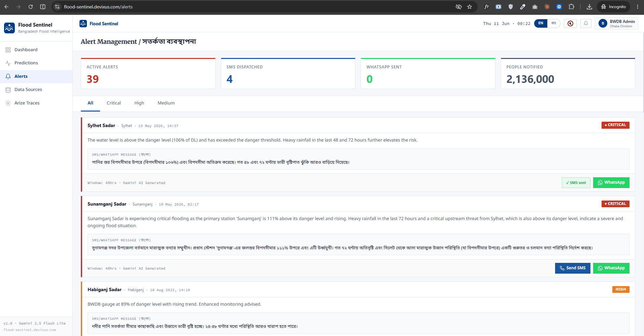The height and width of the screenshot is (336, 644).
Task: Click the WhatsApp Sent card
Action: 428,73
